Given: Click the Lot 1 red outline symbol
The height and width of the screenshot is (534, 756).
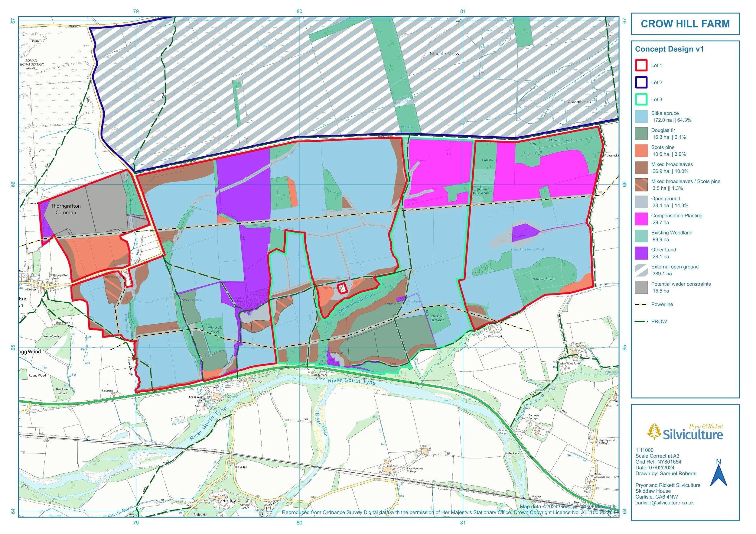Looking at the screenshot, I should (641, 65).
